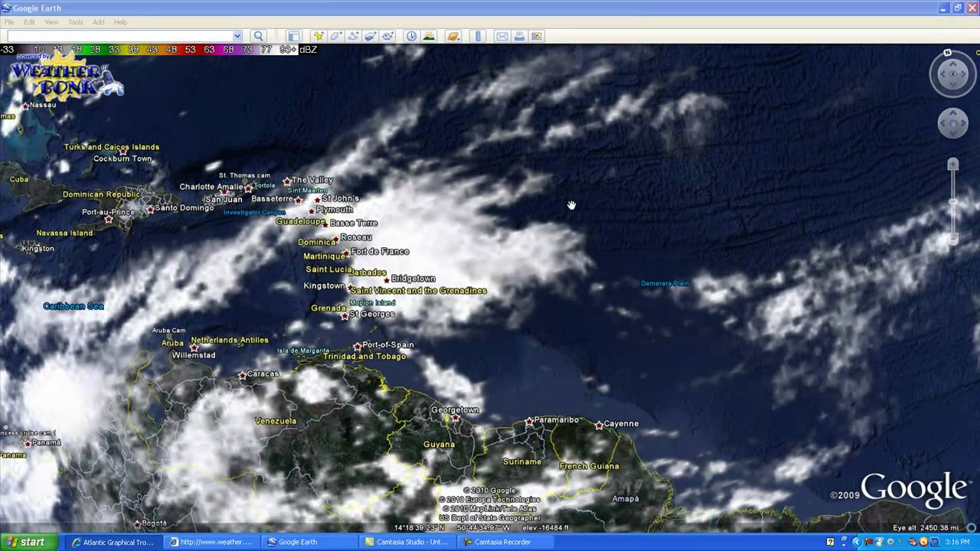Click the Roseau placemark star
This screenshot has width=980, height=551.
[x=335, y=239]
